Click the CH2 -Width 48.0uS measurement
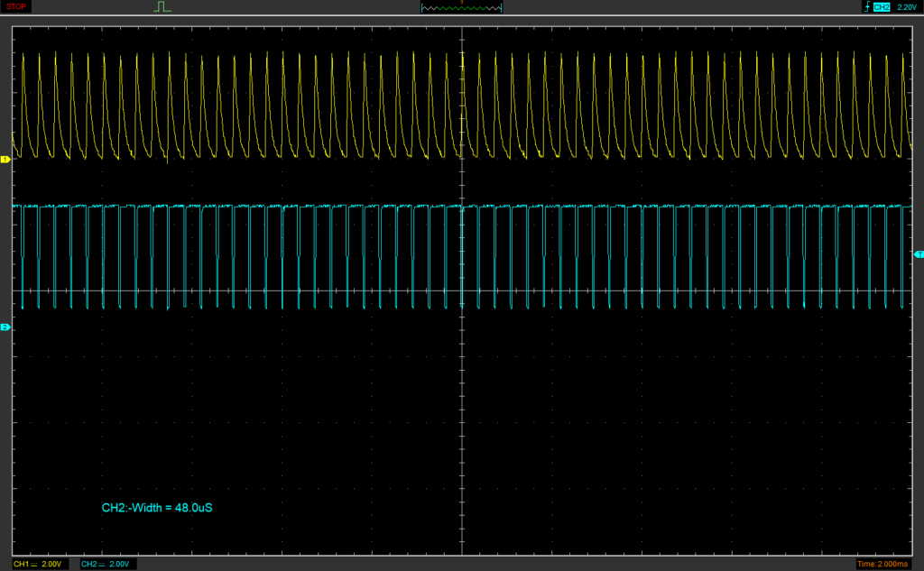 coord(157,508)
